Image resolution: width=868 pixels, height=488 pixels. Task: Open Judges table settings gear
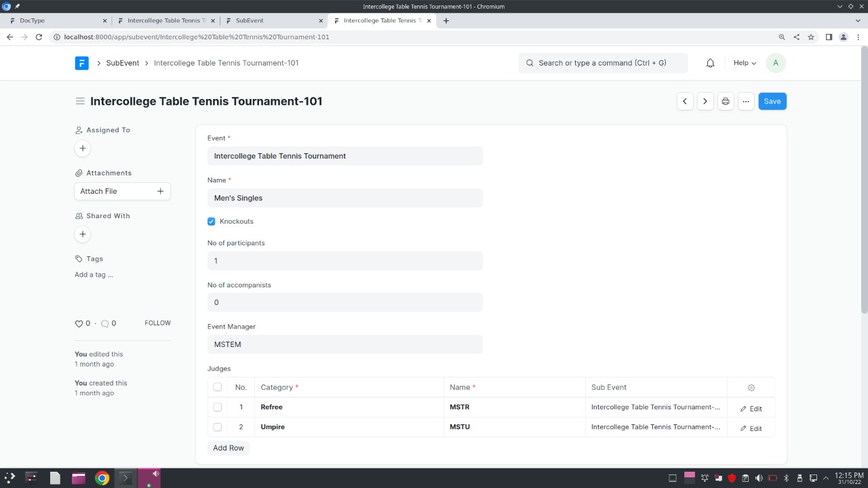(751, 388)
